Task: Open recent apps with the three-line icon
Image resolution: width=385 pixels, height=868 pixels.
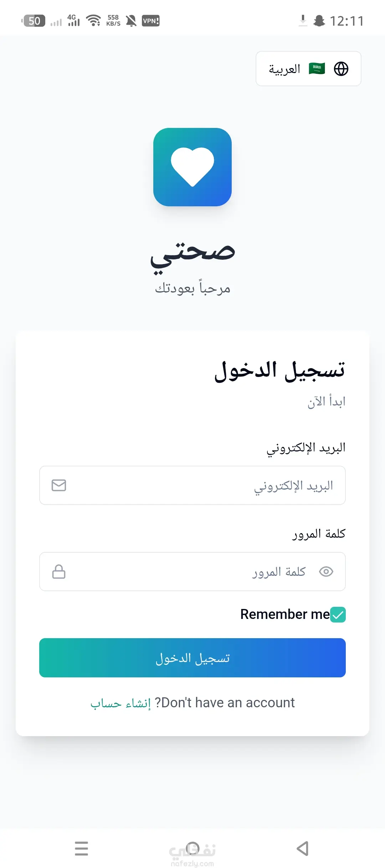Action: 81,848
